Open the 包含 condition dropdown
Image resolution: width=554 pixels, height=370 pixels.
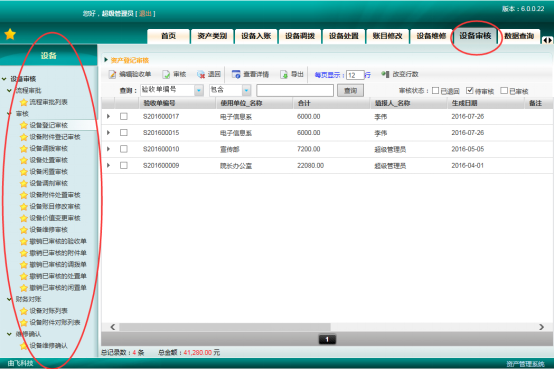pos(246,90)
